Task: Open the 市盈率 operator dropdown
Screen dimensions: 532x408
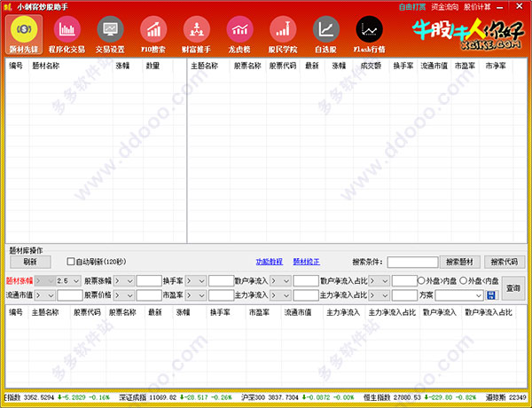Action: [x=196, y=295]
